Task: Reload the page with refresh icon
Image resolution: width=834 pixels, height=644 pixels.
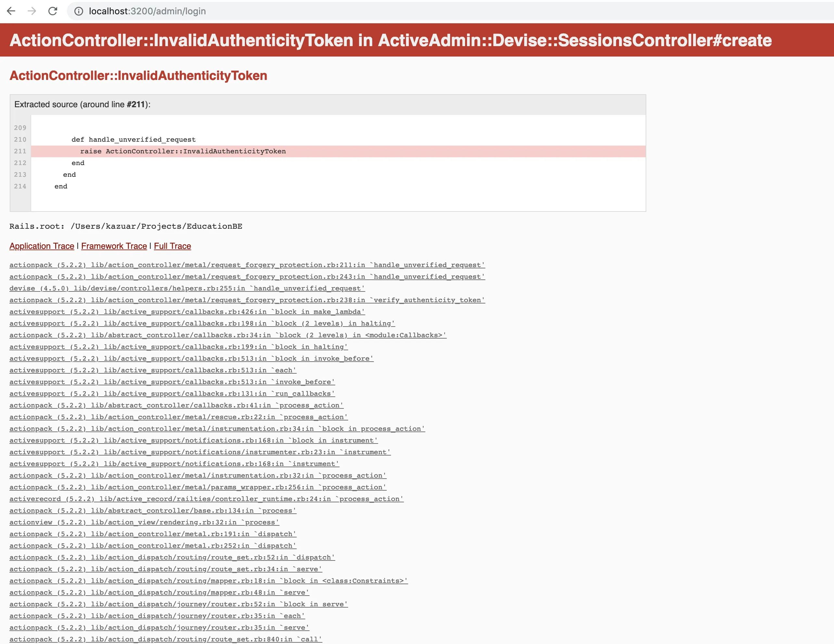Action: 53,11
